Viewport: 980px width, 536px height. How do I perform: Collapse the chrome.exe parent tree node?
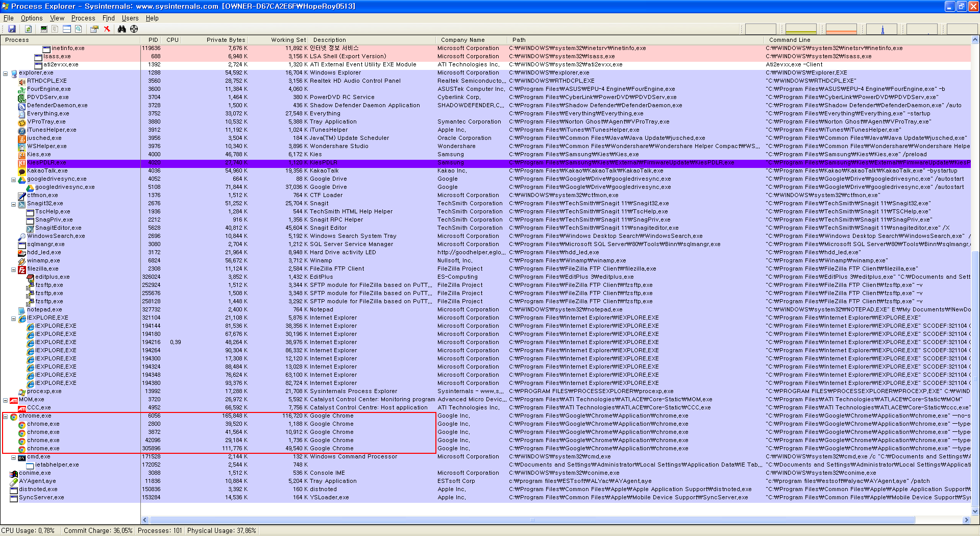click(6, 416)
